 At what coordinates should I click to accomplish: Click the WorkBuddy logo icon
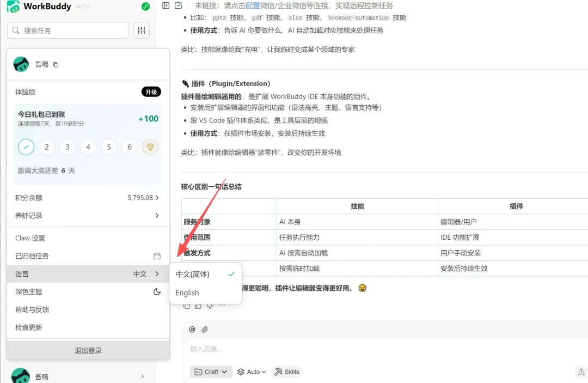[x=13, y=6]
